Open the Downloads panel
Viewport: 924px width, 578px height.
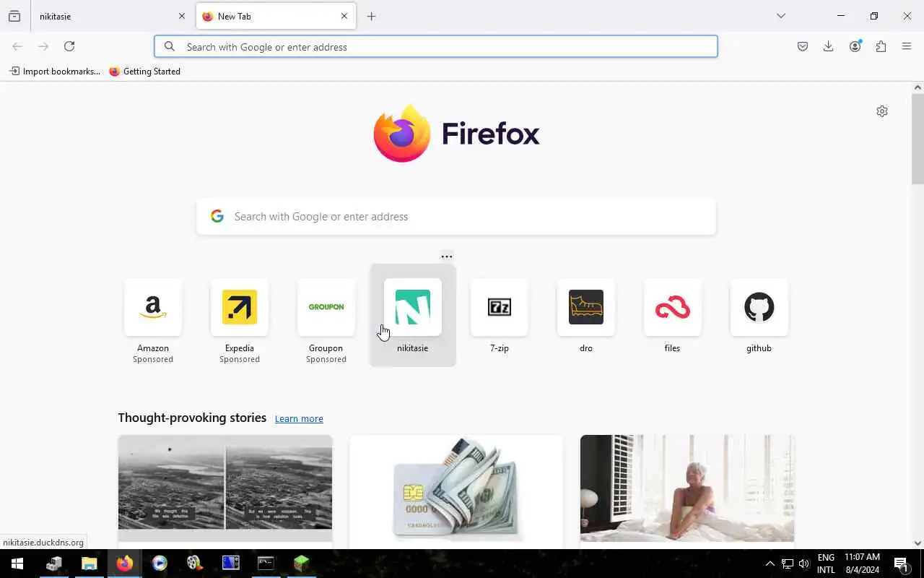(829, 46)
